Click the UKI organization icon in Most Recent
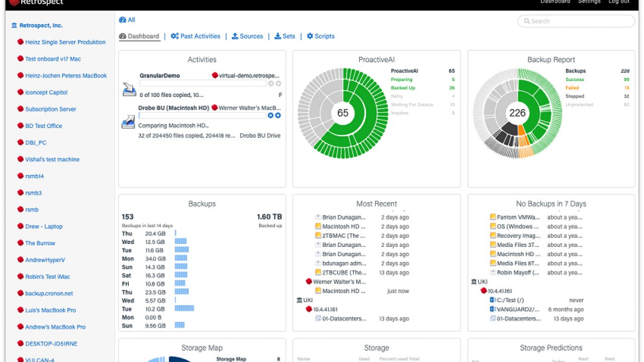The width and height of the screenshot is (644, 362). [x=300, y=300]
